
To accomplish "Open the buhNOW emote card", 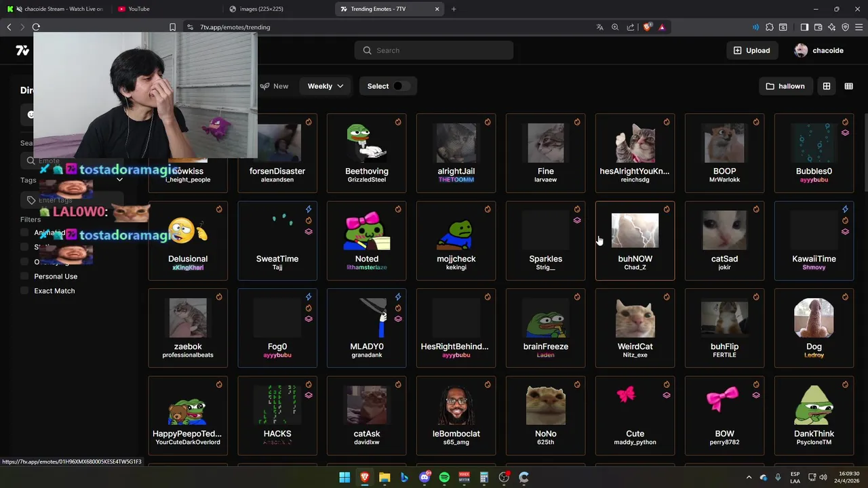I will coord(635,241).
